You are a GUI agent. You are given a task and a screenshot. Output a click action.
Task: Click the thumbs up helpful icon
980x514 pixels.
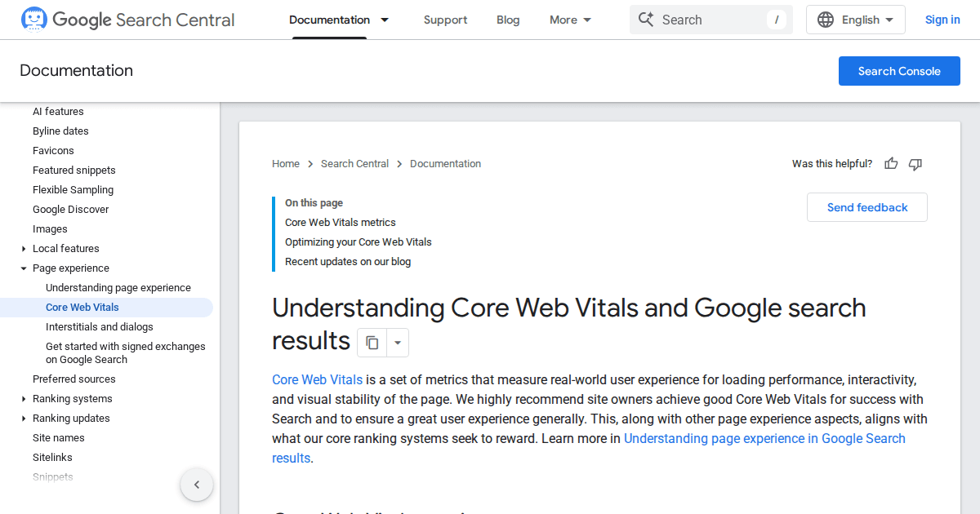[x=891, y=164]
